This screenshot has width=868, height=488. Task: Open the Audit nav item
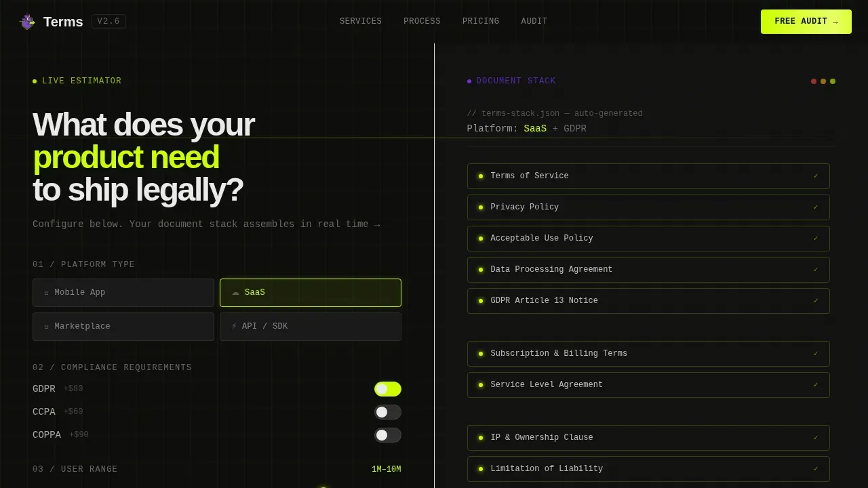point(534,22)
